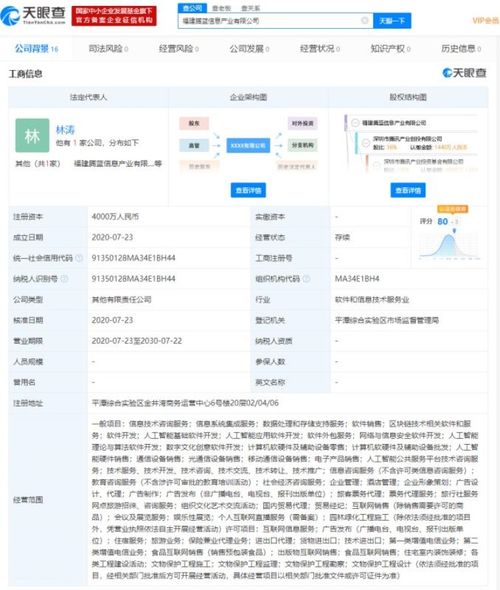Click the 股东 box in structure diagram
Screen dimensions: 500x590
point(194,123)
